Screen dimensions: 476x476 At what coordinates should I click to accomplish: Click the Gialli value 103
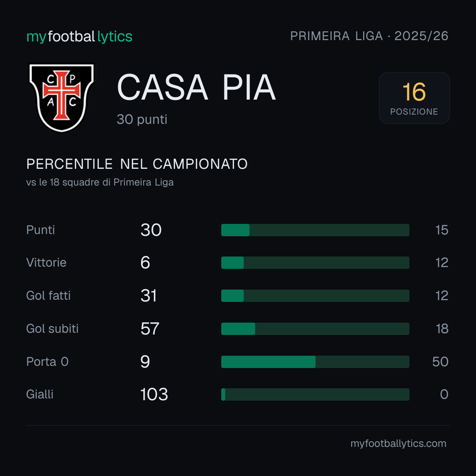pos(154,394)
